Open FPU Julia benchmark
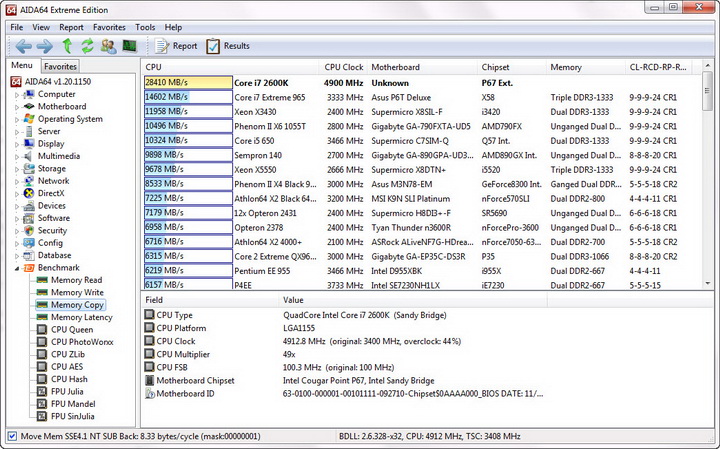720x449 pixels. [x=60, y=392]
